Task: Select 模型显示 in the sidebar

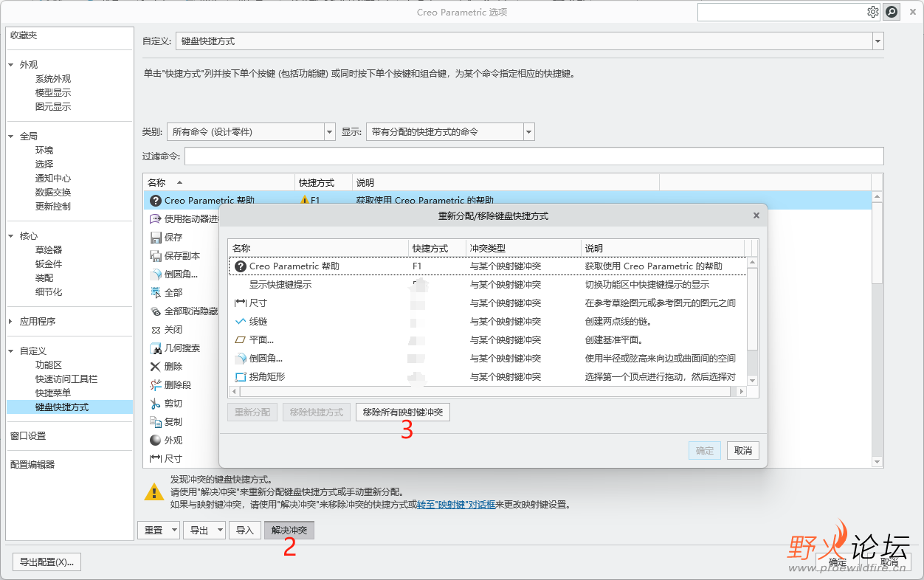Action: tap(53, 93)
